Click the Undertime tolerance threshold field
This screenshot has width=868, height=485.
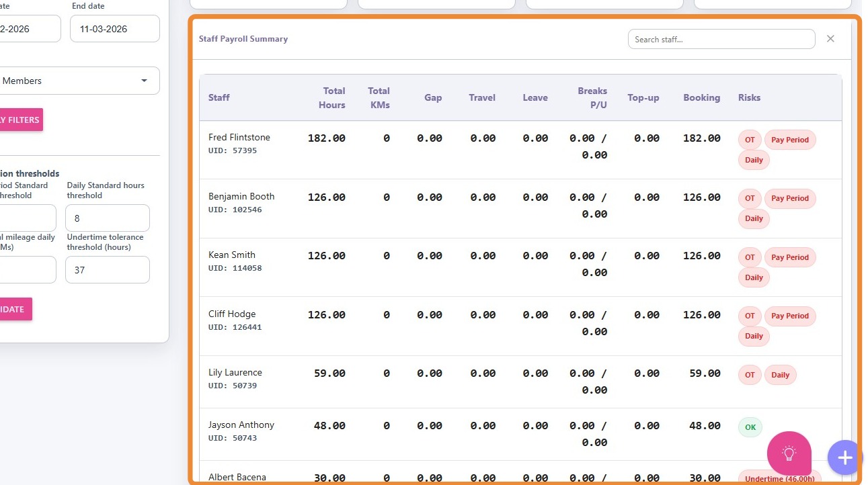click(x=107, y=270)
